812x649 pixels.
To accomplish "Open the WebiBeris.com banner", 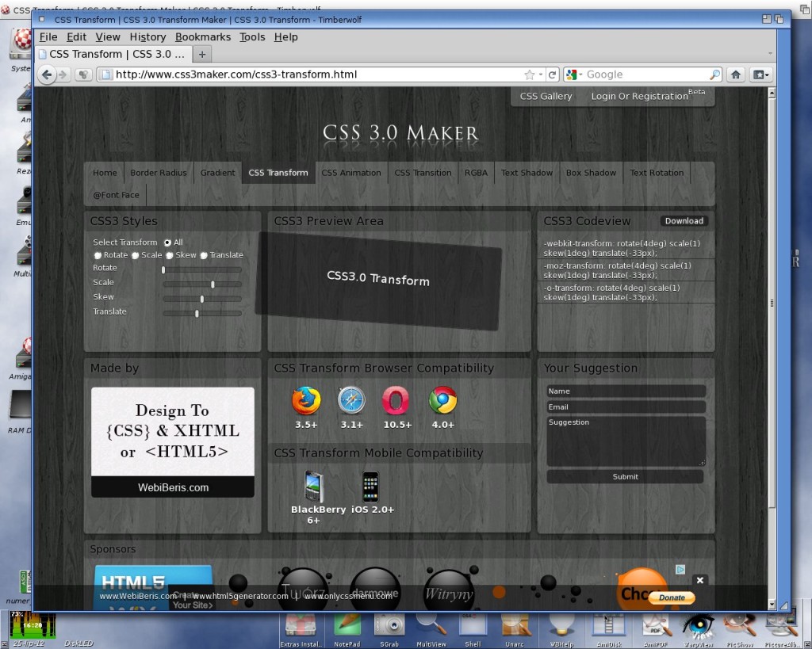I will click(x=173, y=442).
